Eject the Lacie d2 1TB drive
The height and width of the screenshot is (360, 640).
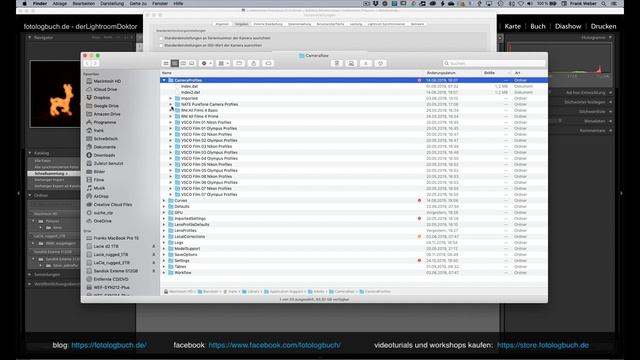[153, 247]
